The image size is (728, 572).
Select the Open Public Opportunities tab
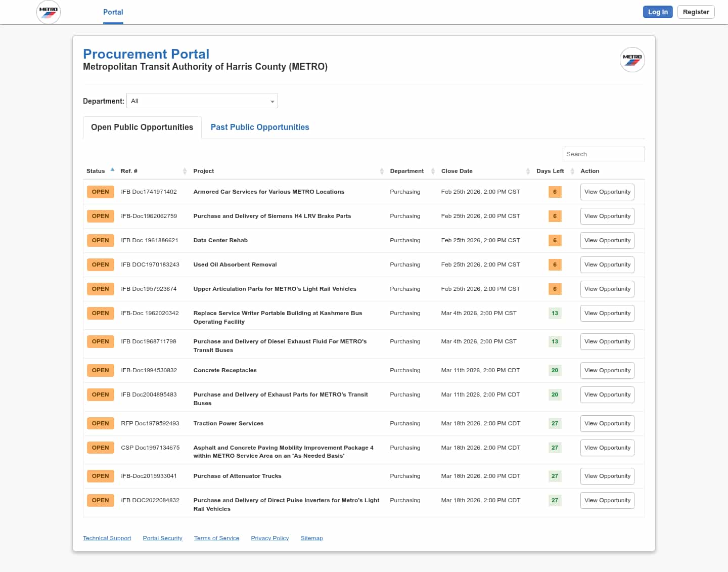click(x=142, y=127)
